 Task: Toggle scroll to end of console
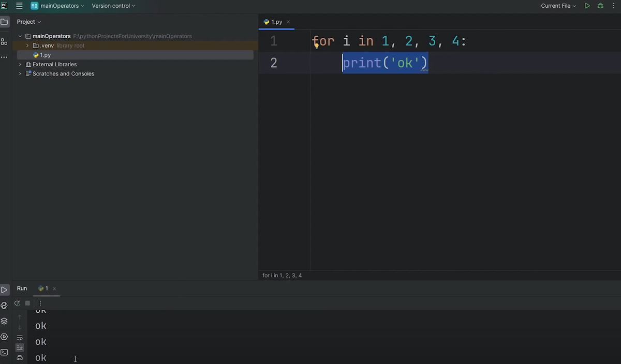(20, 347)
